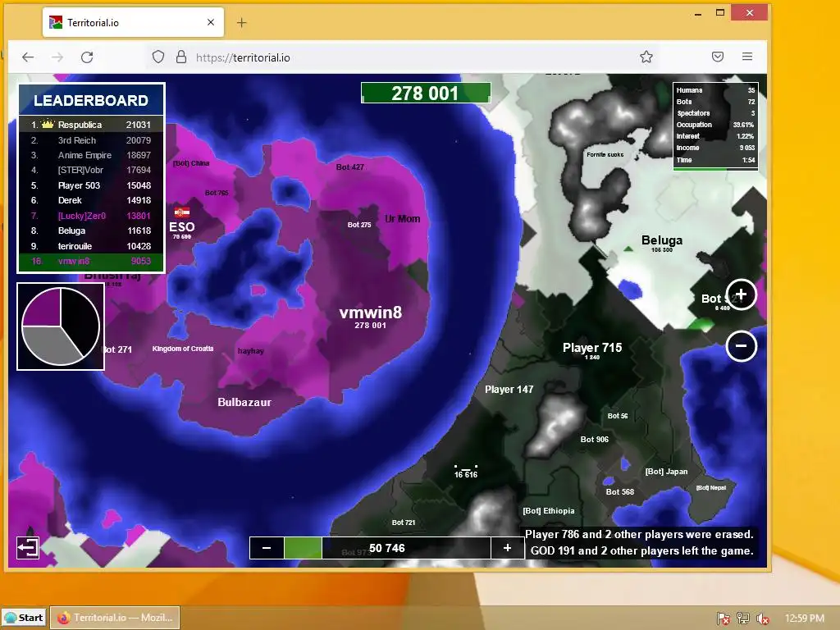The width and height of the screenshot is (840, 630).
Task: Click Bulbazaur territory on the map
Action: 244,402
